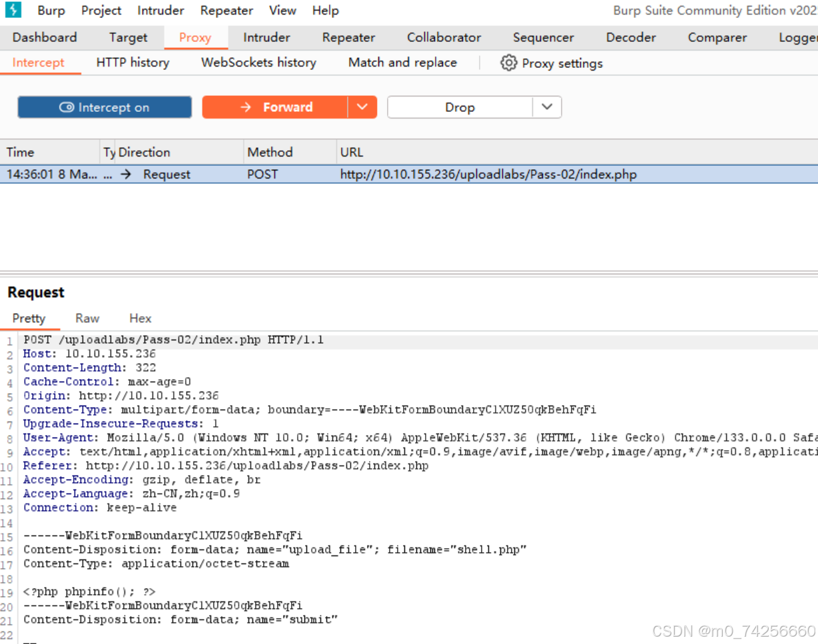The height and width of the screenshot is (644, 818).
Task: Open the Project menu
Action: click(x=101, y=11)
